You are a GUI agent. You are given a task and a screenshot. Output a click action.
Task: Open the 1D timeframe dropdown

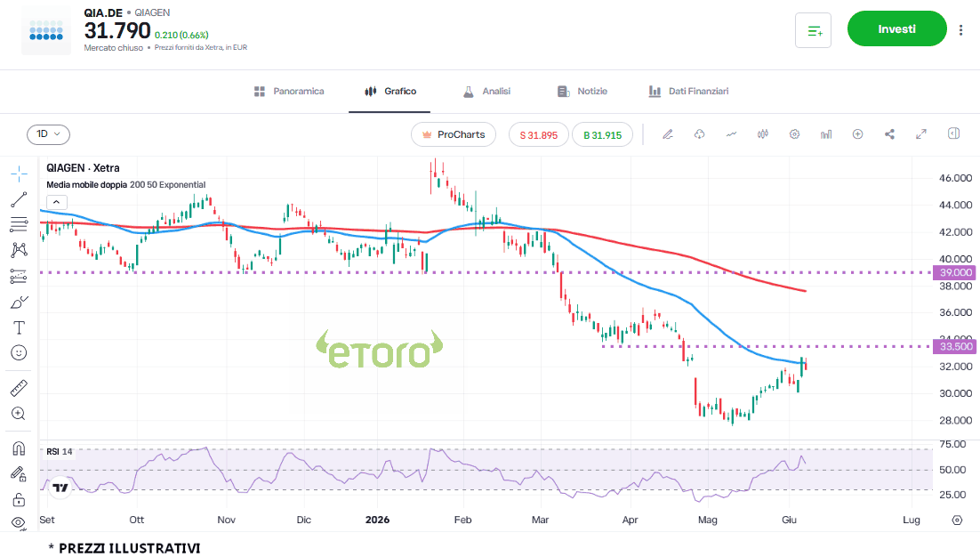[x=48, y=134]
